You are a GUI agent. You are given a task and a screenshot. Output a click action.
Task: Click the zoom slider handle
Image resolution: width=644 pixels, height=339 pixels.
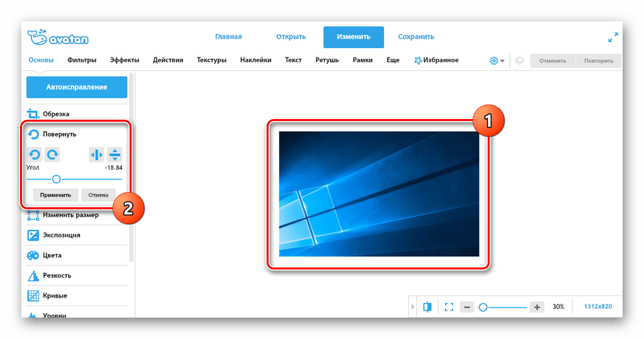tap(483, 307)
